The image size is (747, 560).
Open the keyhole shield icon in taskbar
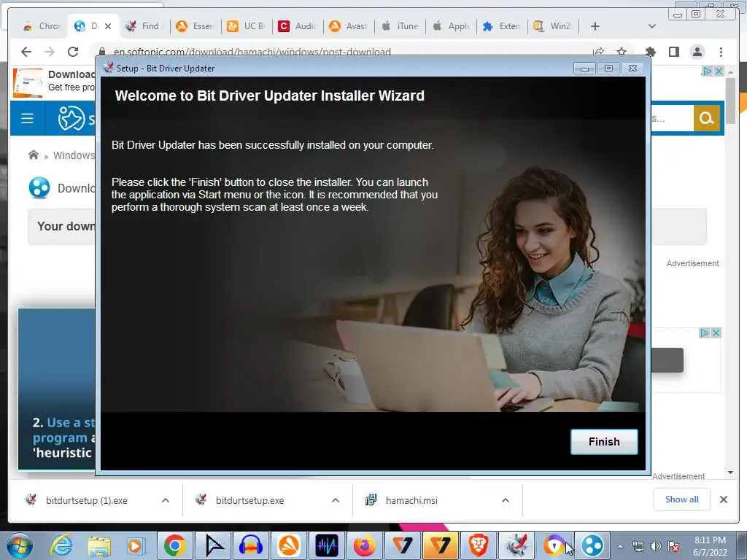pos(554,545)
